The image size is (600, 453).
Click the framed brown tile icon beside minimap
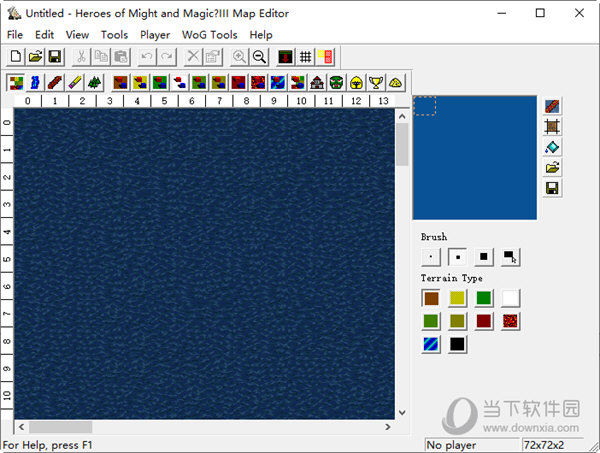coord(552,127)
